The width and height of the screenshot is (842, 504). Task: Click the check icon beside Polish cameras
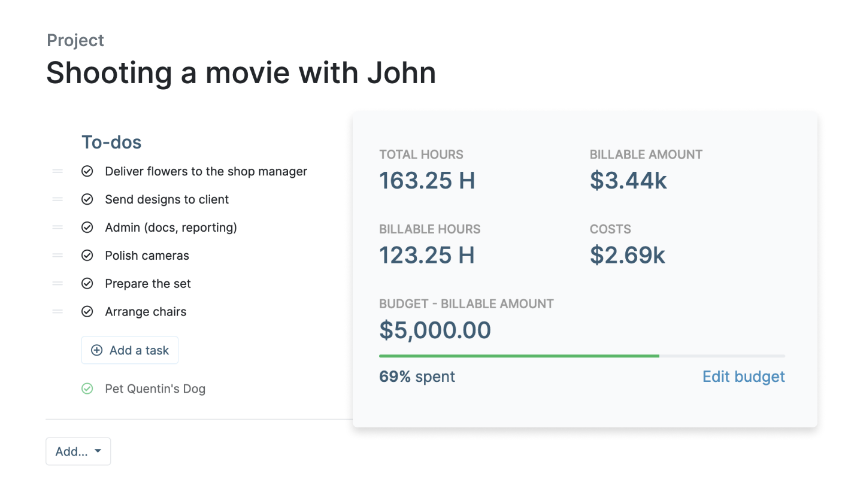pyautogui.click(x=87, y=256)
